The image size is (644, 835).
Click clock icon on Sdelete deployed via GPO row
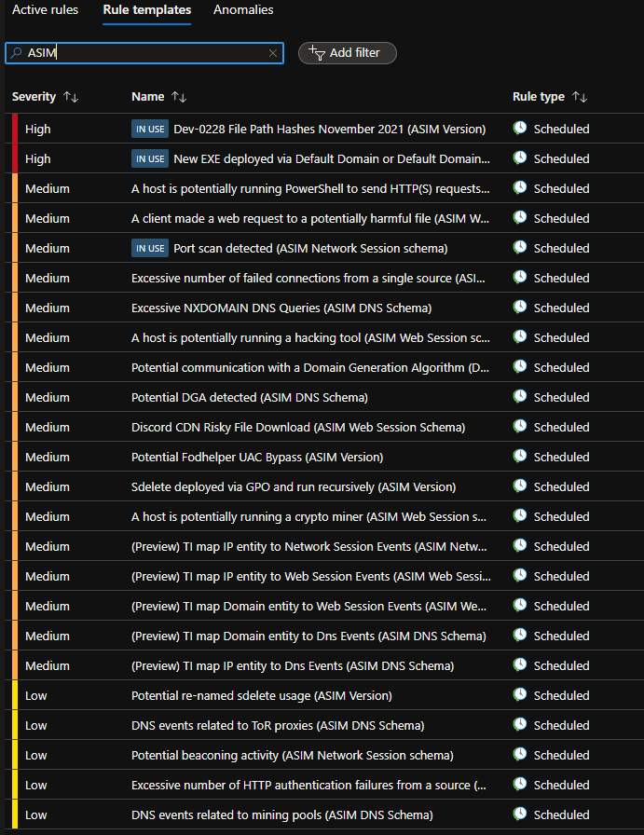coord(520,486)
